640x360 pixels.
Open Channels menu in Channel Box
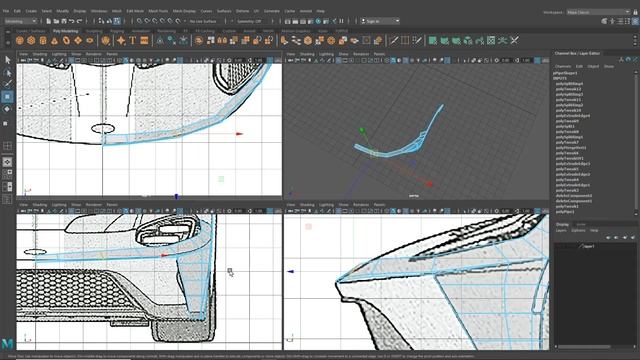pyautogui.click(x=563, y=66)
